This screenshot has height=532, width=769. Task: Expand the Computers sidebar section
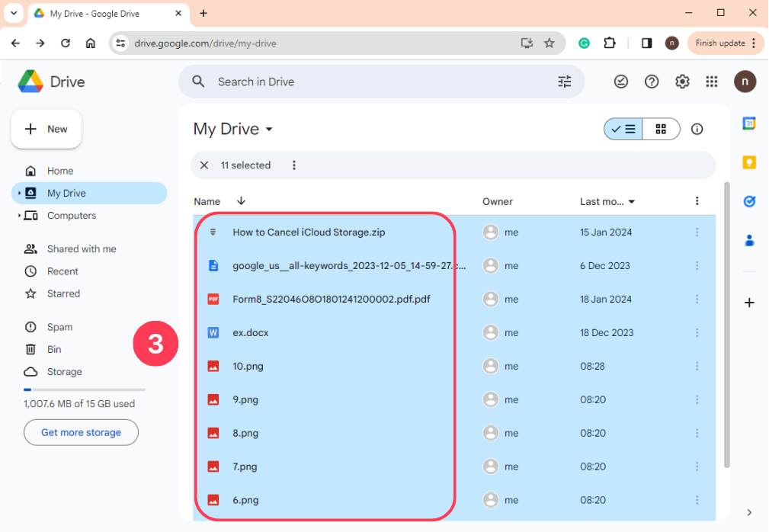(x=20, y=216)
